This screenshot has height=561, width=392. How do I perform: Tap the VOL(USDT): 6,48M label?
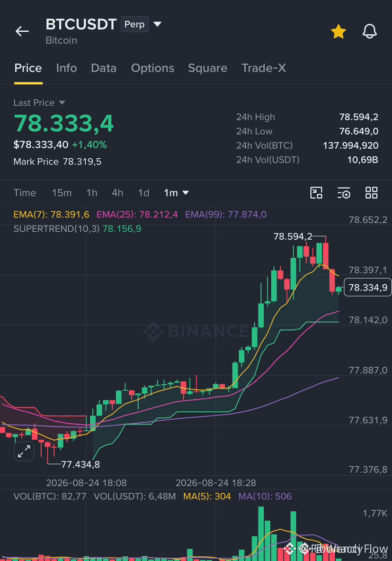tap(135, 496)
